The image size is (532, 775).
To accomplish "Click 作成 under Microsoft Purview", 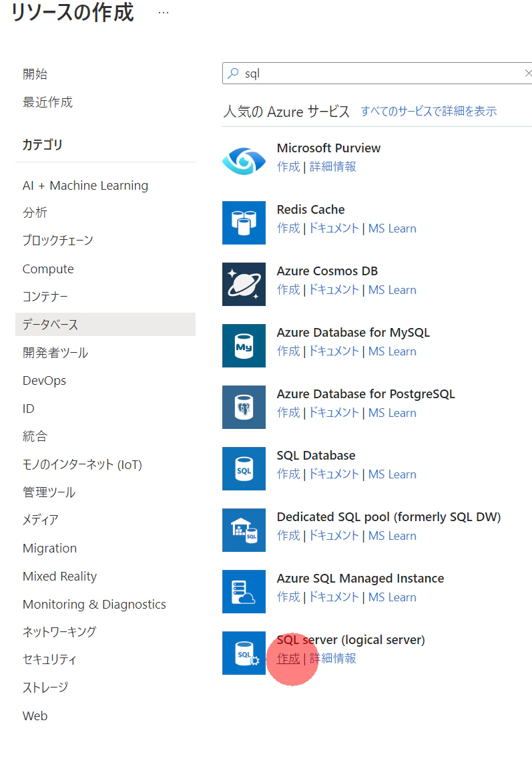I will coord(288,166).
